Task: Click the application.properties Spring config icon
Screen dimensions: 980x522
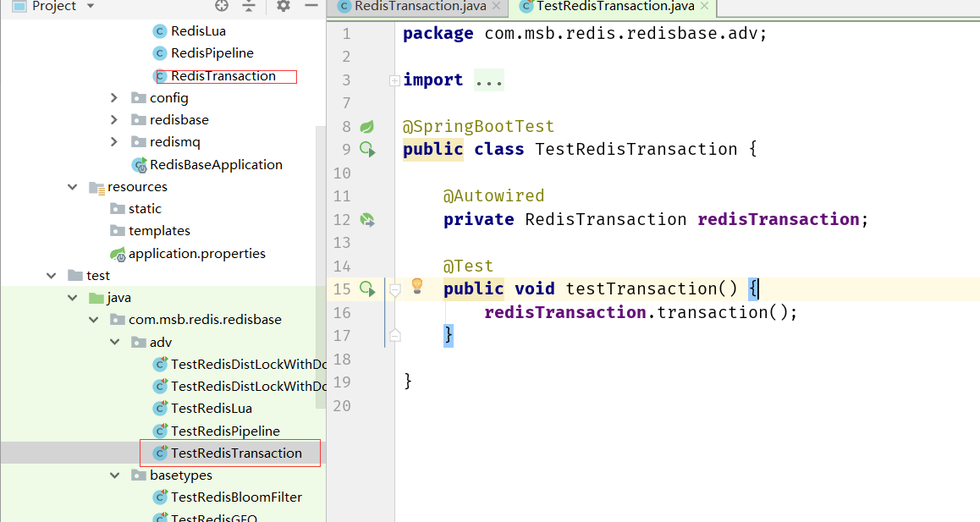Action: pyautogui.click(x=118, y=254)
